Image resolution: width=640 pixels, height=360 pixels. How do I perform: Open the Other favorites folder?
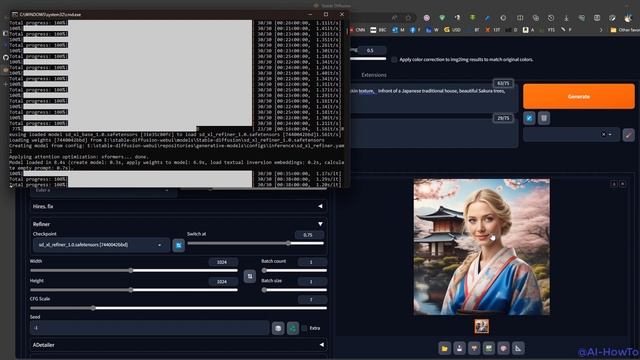point(624,30)
